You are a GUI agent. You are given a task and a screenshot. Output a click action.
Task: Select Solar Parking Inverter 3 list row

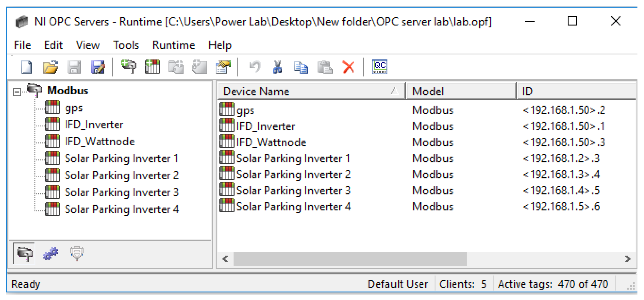(293, 190)
